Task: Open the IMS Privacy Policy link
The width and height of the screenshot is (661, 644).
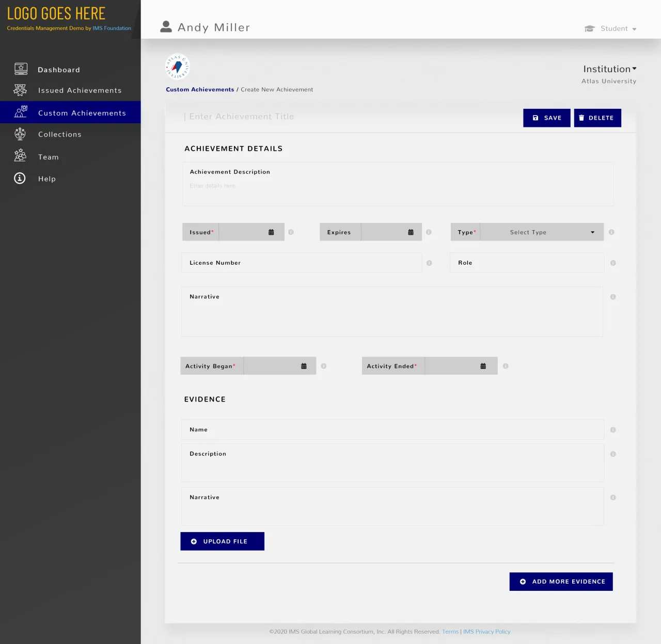Action: pyautogui.click(x=486, y=632)
